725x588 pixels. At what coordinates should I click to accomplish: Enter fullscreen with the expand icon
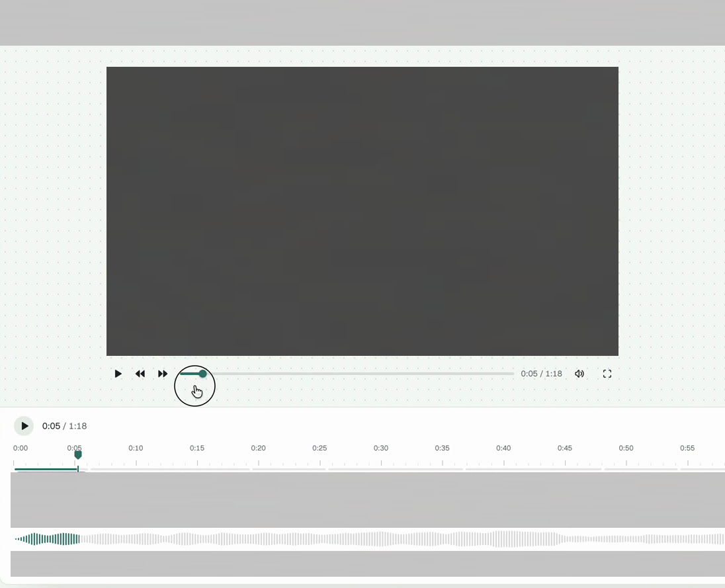click(x=607, y=374)
